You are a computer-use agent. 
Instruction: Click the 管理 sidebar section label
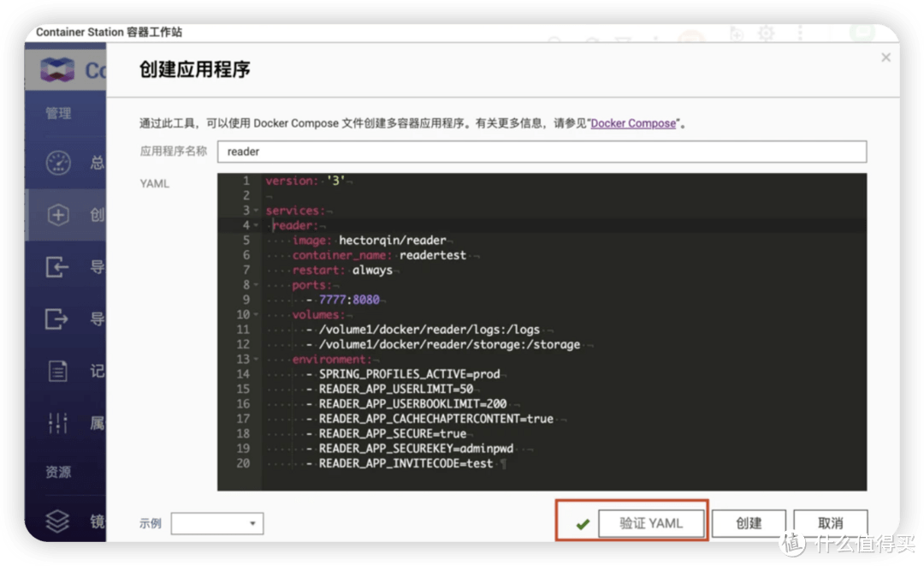tap(58, 113)
